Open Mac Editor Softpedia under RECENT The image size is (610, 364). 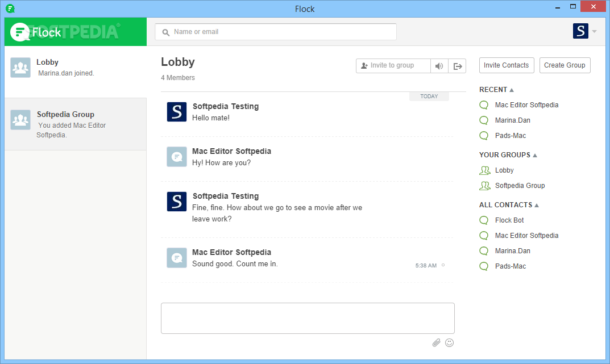(526, 105)
